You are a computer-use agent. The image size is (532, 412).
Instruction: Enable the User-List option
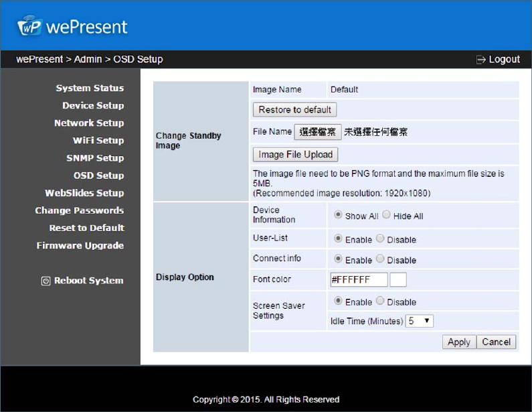[338, 238]
